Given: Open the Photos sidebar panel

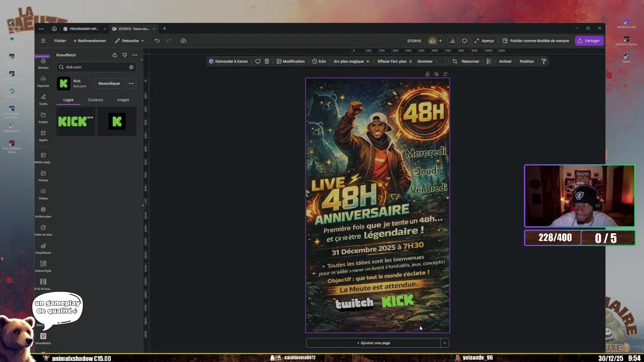Looking at the screenshot, I should [x=43, y=176].
